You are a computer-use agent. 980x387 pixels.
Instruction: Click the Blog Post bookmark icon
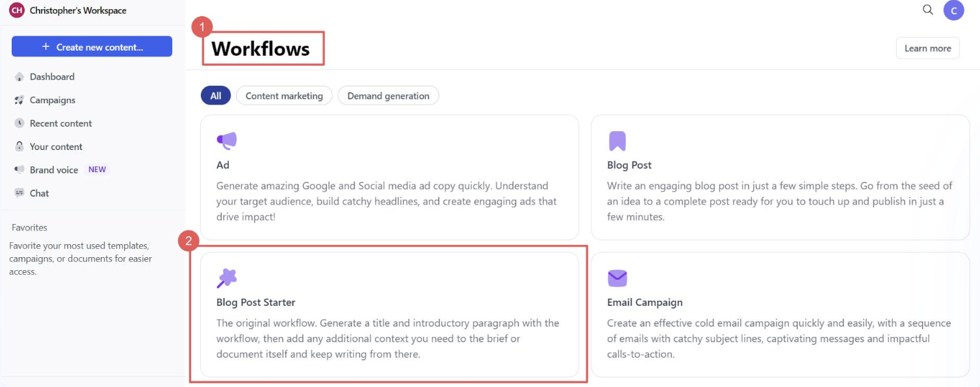[617, 141]
